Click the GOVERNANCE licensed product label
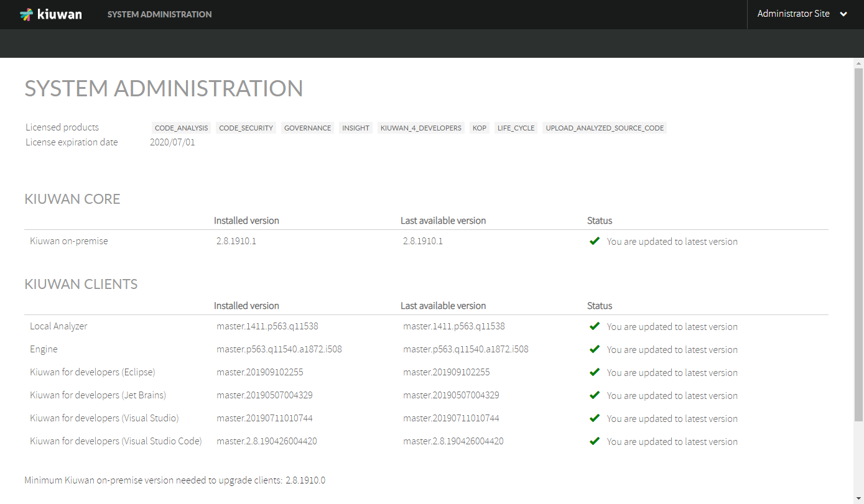The width and height of the screenshot is (864, 504). click(x=307, y=127)
